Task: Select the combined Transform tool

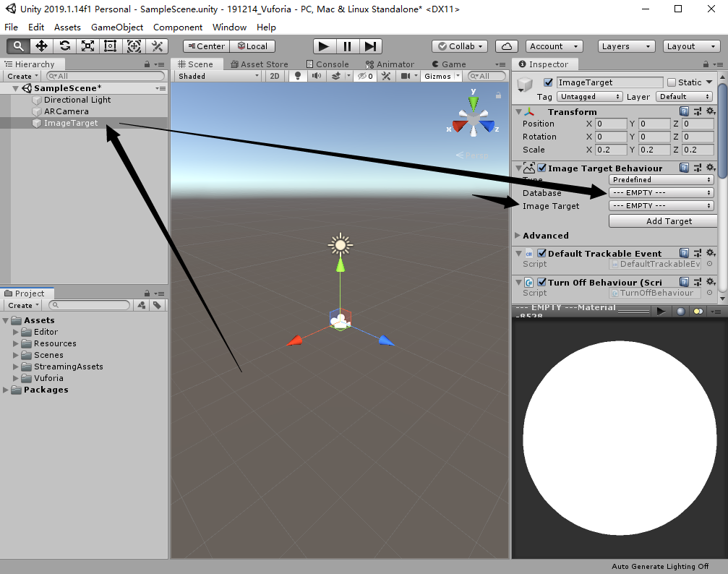Action: pos(134,46)
